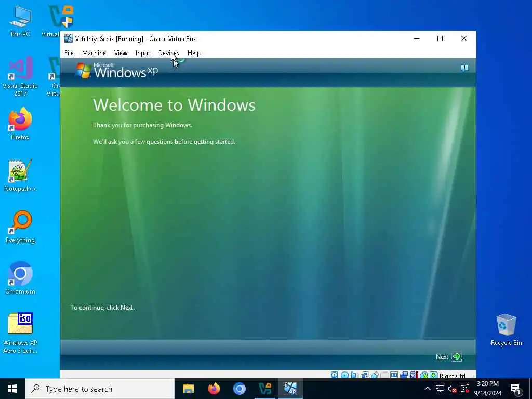This screenshot has width=532, height=399.
Task: Click the CPU virtualization status icon
Action: pos(414,375)
